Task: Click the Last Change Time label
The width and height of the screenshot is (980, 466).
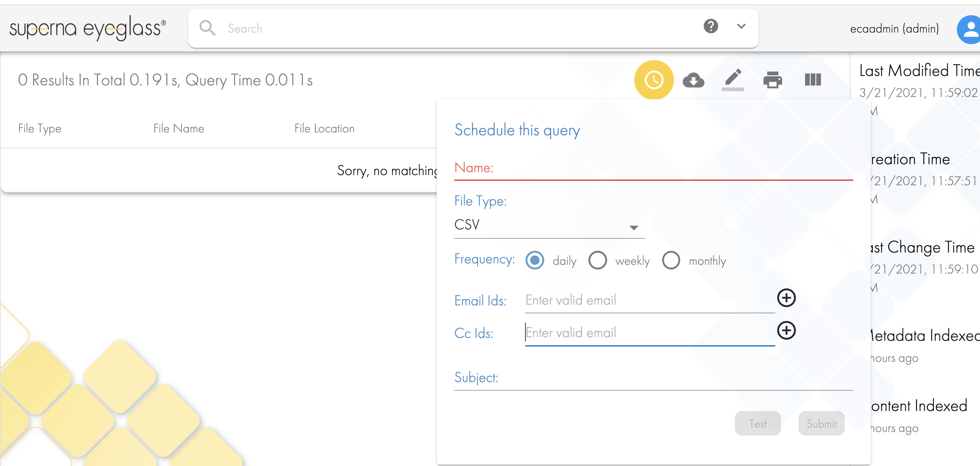Action: tap(923, 247)
